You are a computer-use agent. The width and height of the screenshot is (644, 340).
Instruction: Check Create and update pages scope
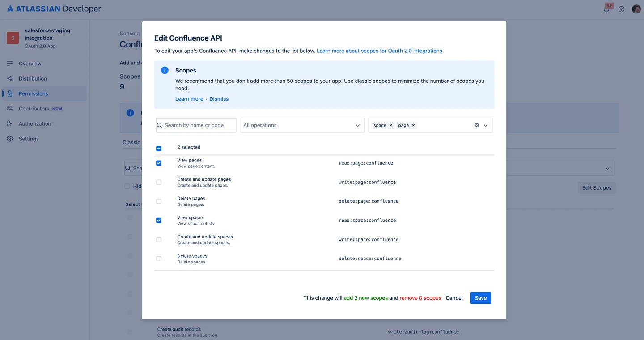tap(159, 182)
